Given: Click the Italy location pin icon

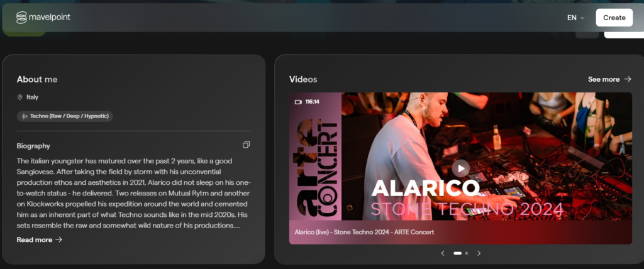Looking at the screenshot, I should (19, 97).
